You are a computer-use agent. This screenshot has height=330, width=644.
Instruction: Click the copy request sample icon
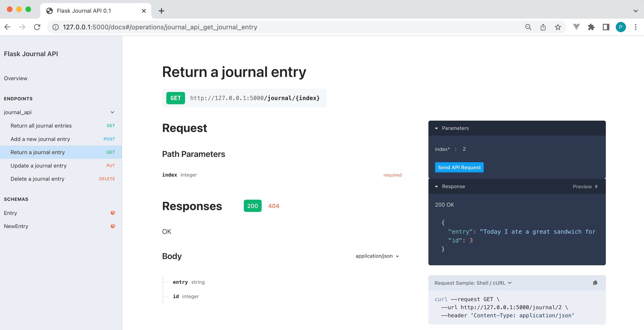point(595,283)
